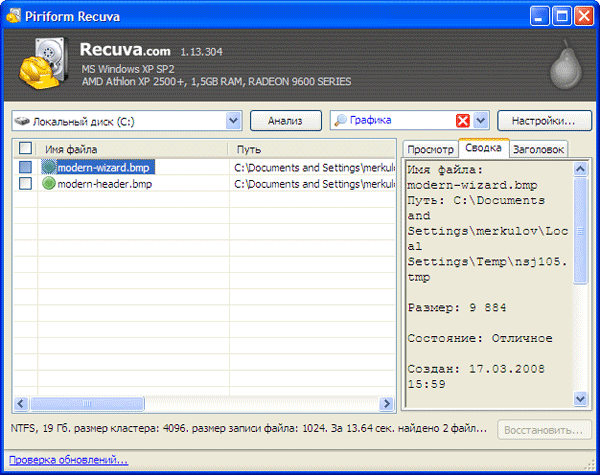Click the AMD Athlon XP hardware info line
Image resolution: width=600 pixels, height=475 pixels.
(x=216, y=82)
